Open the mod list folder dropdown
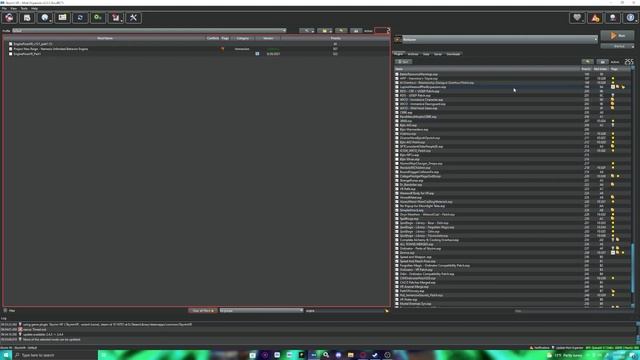The image size is (640, 360). coord(325,31)
